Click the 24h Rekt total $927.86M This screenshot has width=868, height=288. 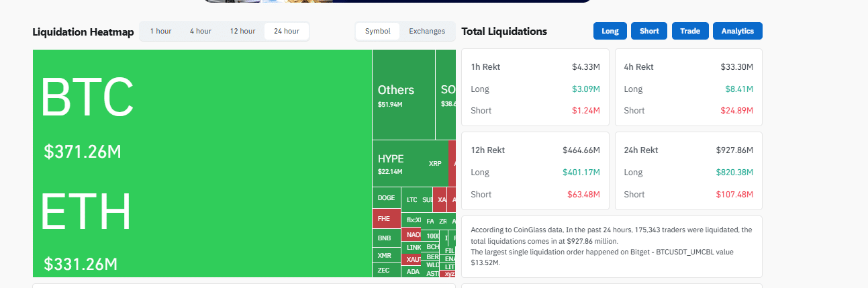[734, 150]
